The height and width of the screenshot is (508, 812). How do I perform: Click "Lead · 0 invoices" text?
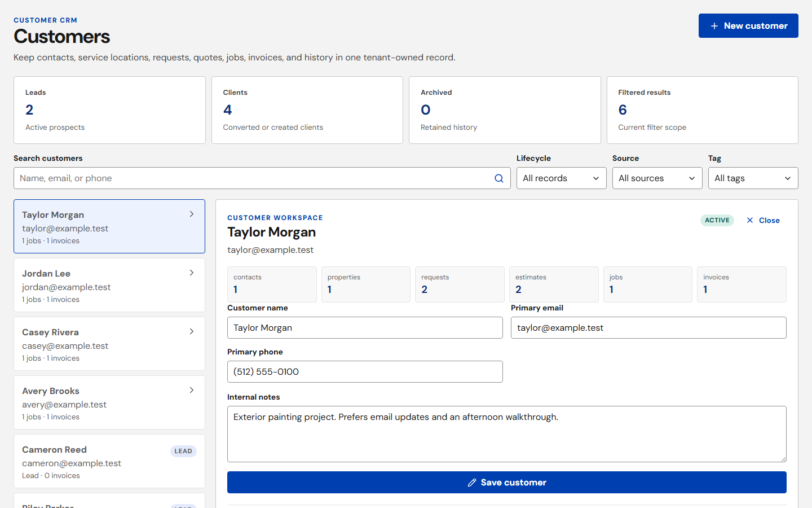point(51,476)
